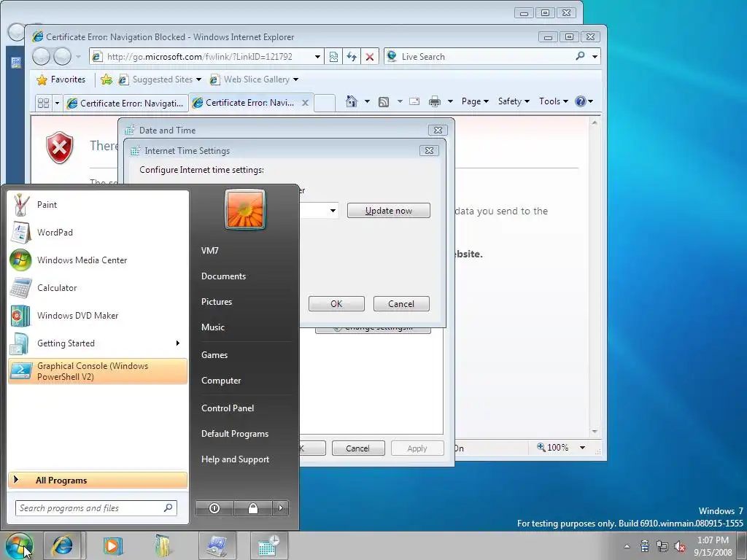Click the Date and Time taskbar icon
Screen dimensions: 747x560
[x=269, y=545]
